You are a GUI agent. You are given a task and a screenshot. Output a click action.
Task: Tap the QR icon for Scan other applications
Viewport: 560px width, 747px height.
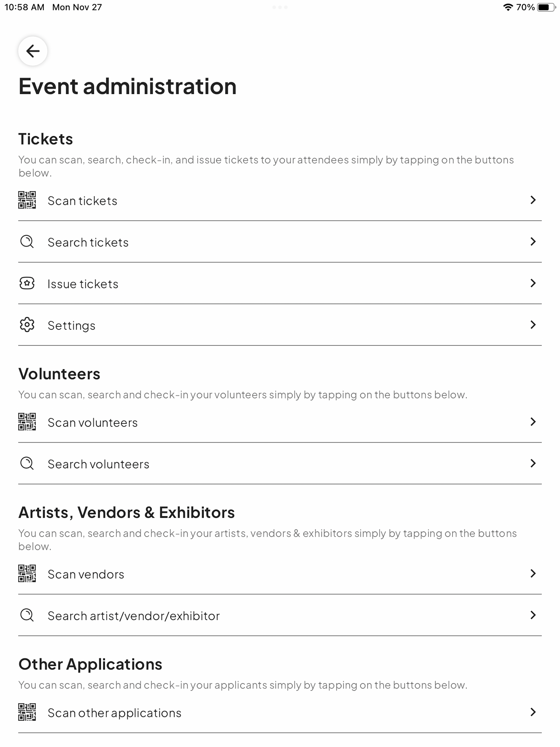point(27,712)
